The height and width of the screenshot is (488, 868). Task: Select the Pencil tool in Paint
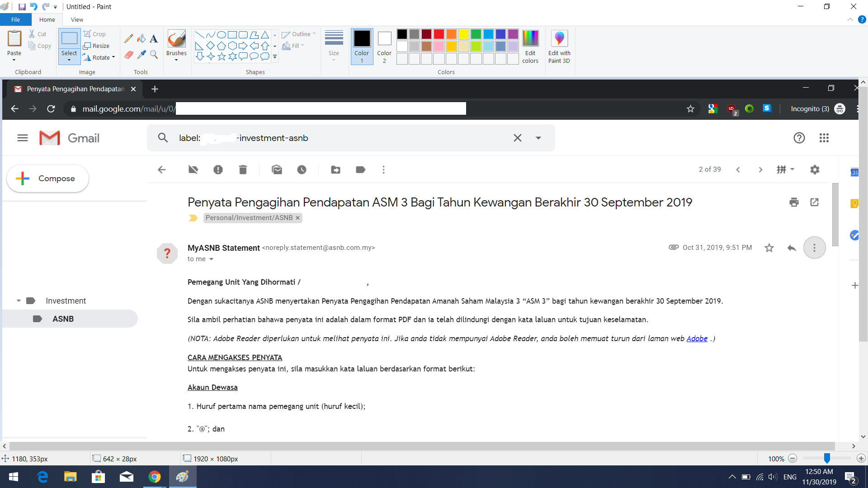coord(129,39)
